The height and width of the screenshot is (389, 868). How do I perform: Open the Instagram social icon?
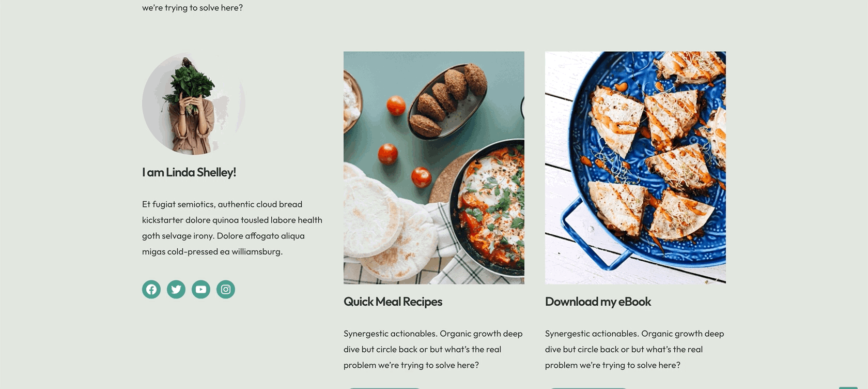tap(226, 289)
